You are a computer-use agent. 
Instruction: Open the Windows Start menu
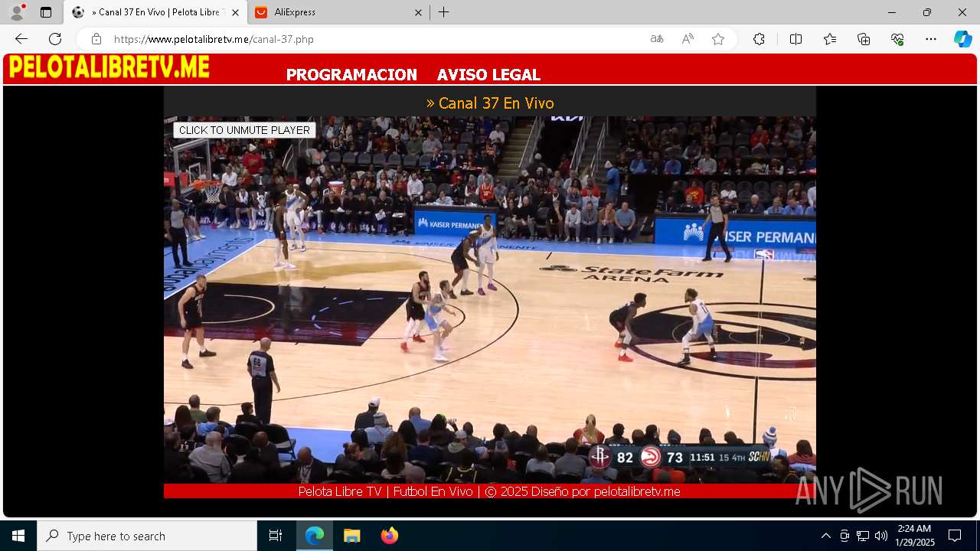(x=18, y=536)
